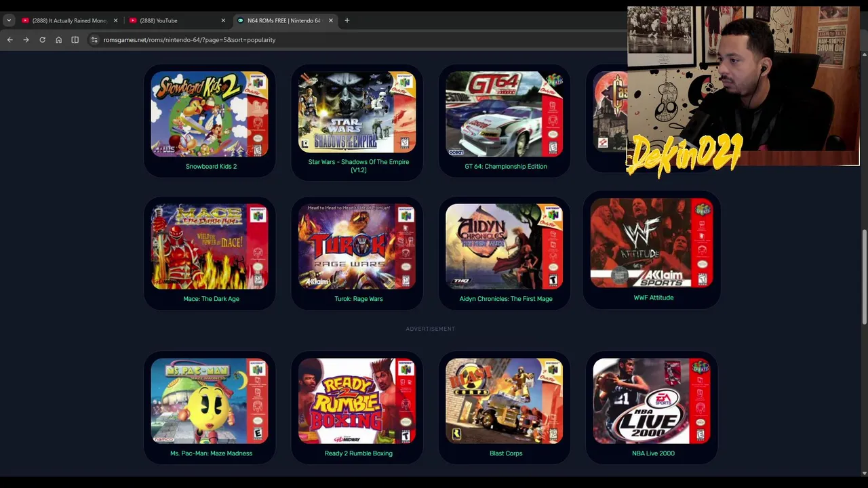
Task: Close the YouTube tab
Action: [x=223, y=20]
